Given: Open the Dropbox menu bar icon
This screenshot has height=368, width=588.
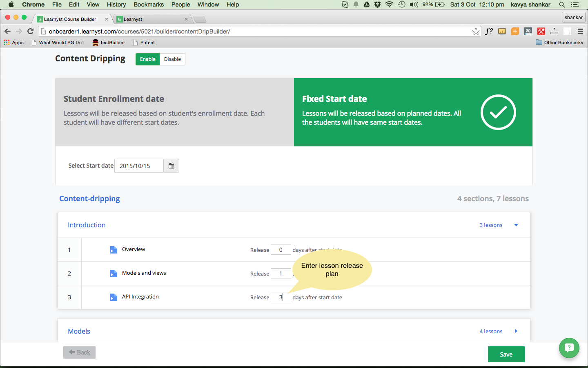Looking at the screenshot, I should coord(377,4).
